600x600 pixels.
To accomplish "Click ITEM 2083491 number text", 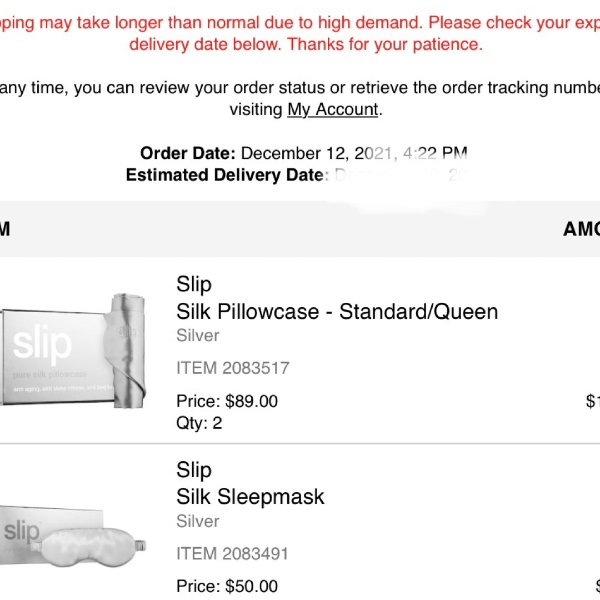I will pyautogui.click(x=232, y=554).
